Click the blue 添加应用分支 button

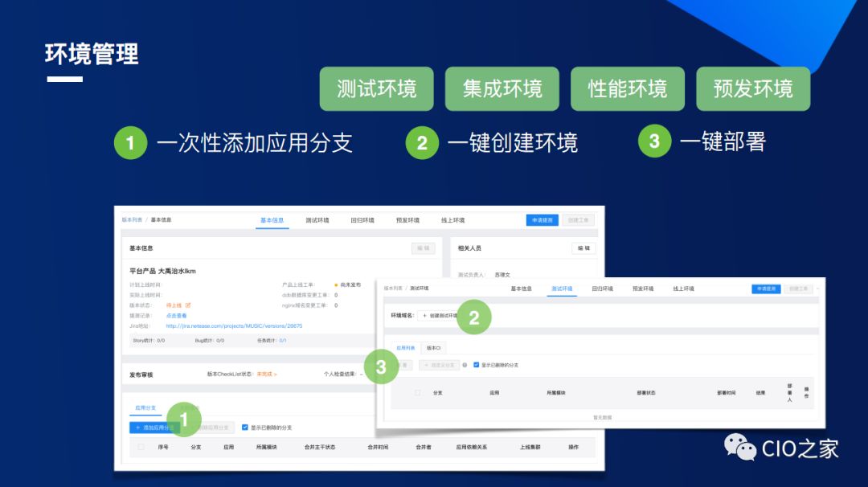(154, 428)
